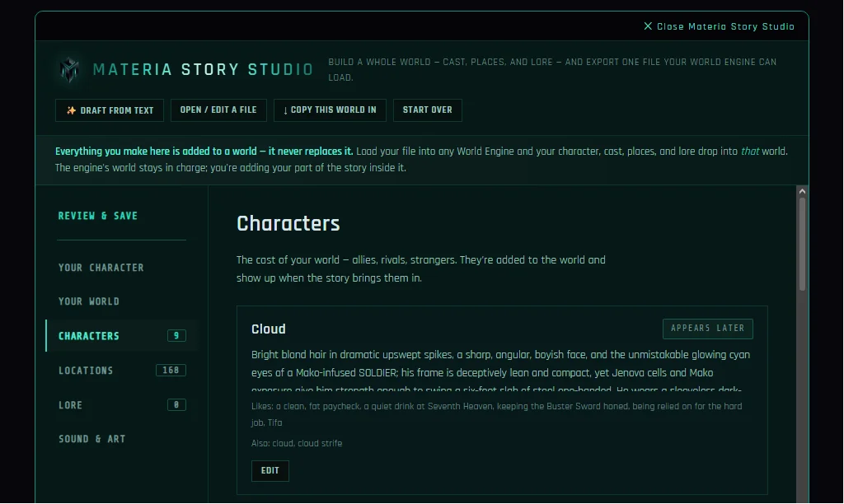Click the vertical scrollbar thumb
This screenshot has height=504, width=844.
tap(802, 245)
